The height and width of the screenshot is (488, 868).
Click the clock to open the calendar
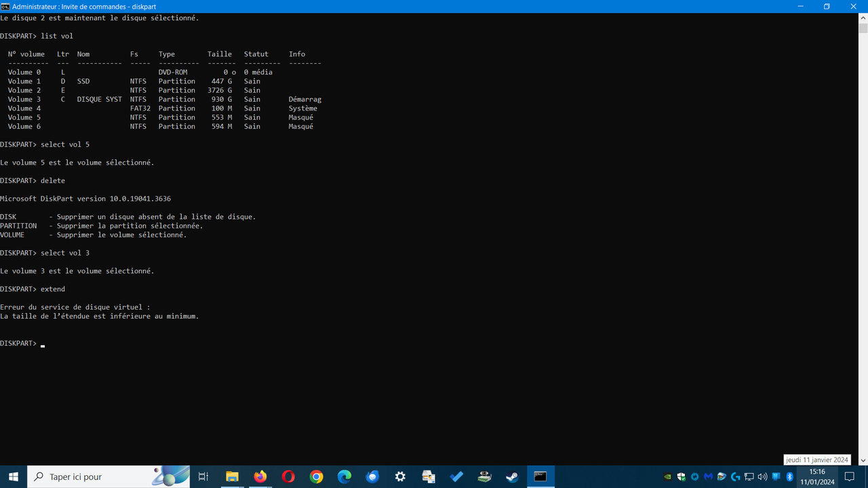tap(816, 476)
